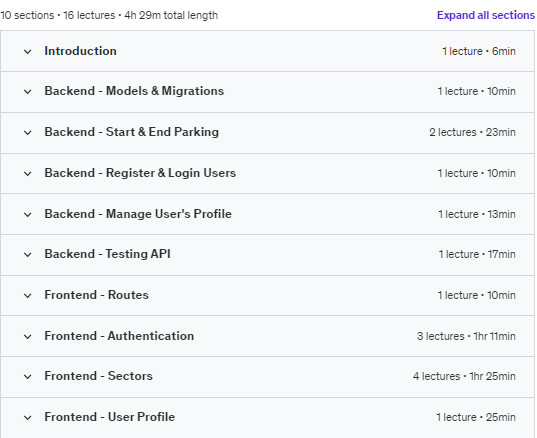Screen dimensions: 537x438
Task: Click '1 lecture • 17min' duration text
Action: 477,254
